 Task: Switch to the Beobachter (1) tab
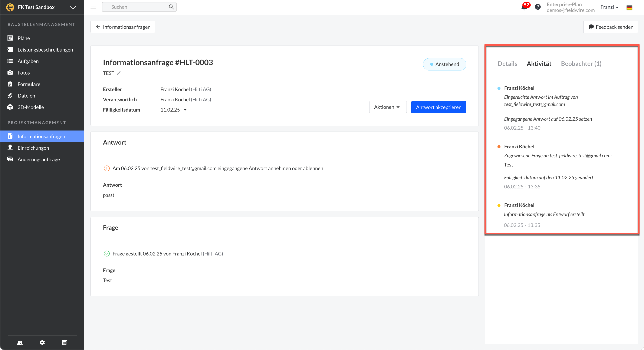[581, 63]
